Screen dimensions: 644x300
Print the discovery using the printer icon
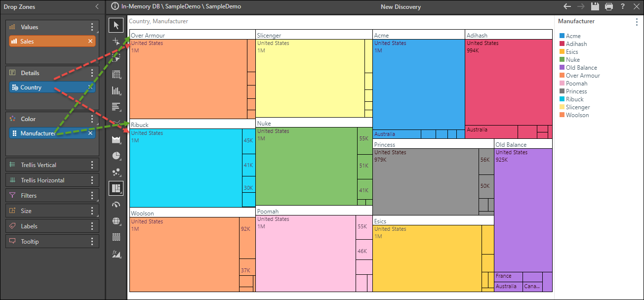609,6
